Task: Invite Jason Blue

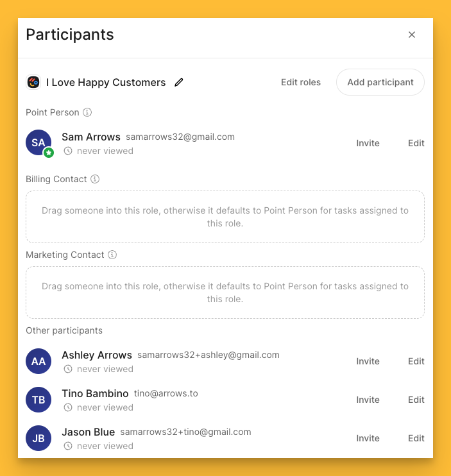Action: [x=368, y=438]
